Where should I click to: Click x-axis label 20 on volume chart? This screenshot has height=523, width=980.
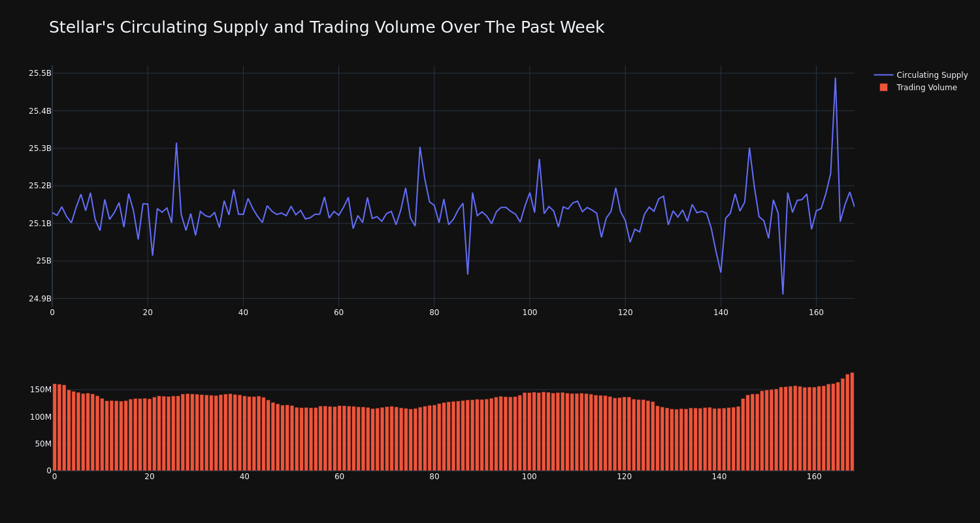point(150,477)
